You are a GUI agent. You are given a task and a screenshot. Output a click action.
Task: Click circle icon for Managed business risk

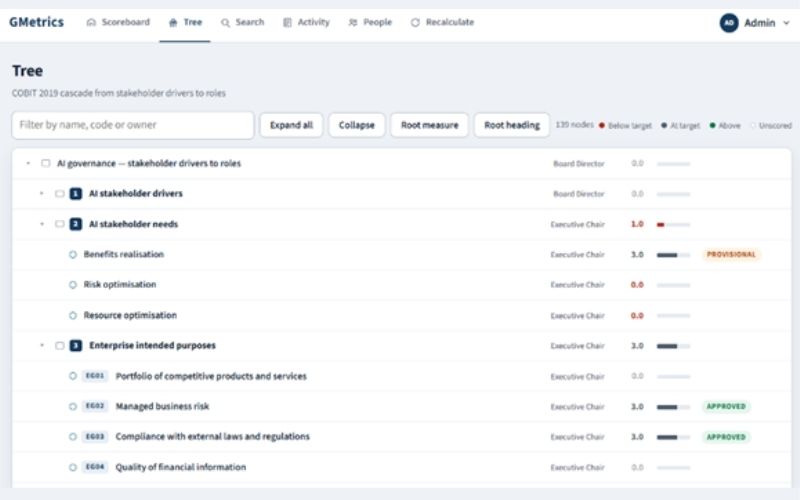[x=73, y=407]
